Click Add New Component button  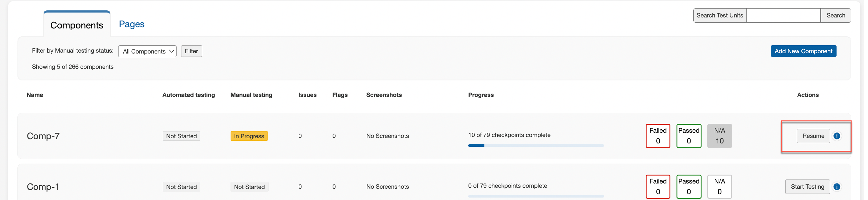(803, 51)
